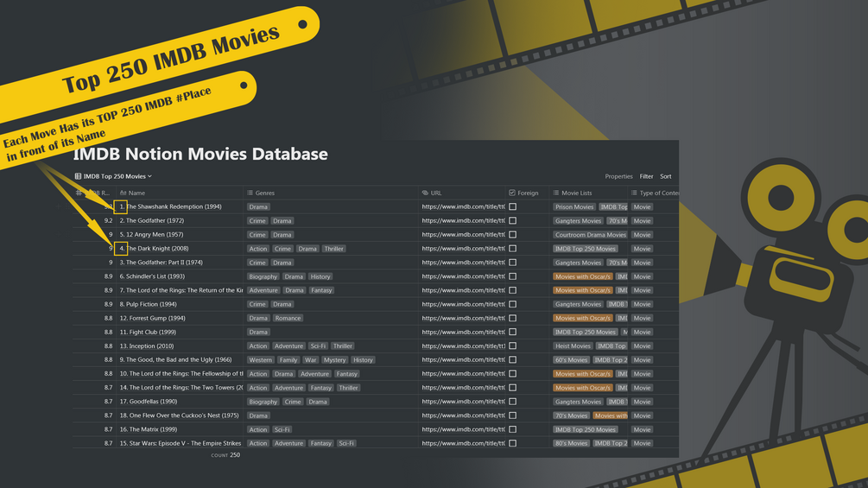Toggle Foreign checkbox for The Godfather (1972)
The width and height of the screenshot is (868, 488).
pos(513,221)
